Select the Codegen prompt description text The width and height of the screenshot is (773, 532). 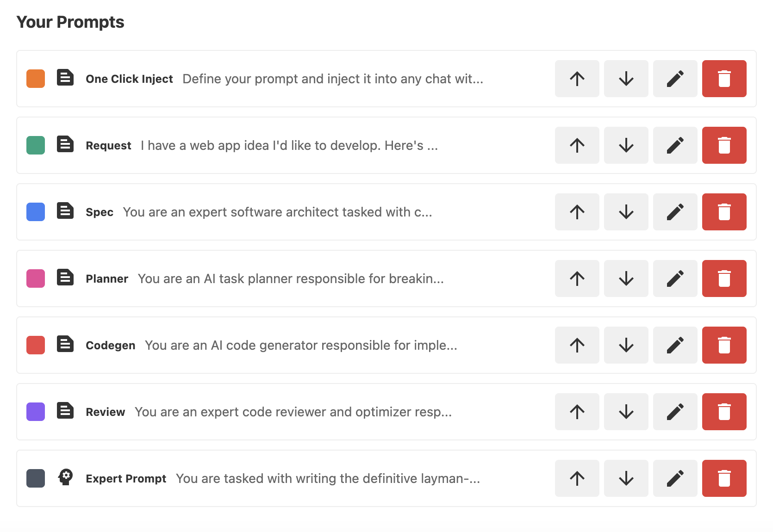pos(301,346)
